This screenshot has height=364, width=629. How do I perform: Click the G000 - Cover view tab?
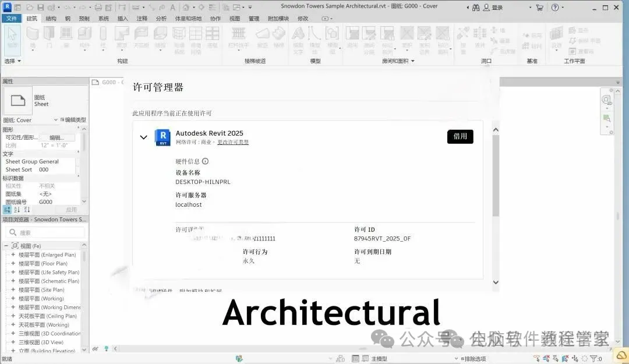point(108,82)
